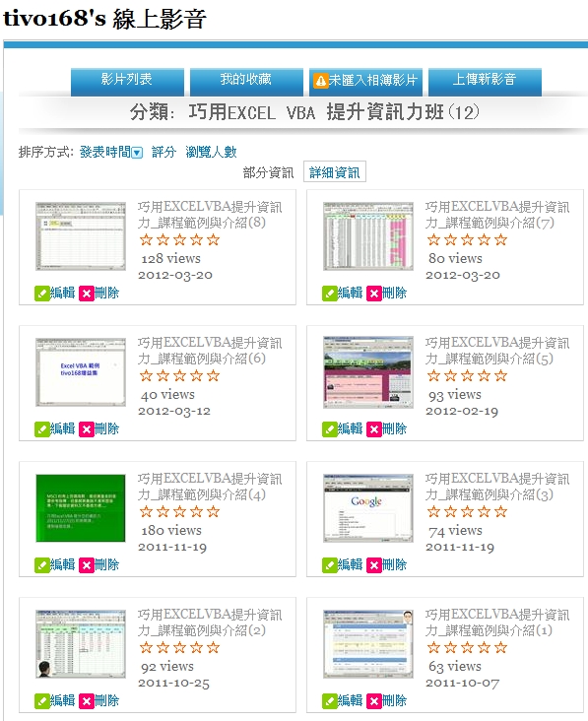This screenshot has height=721, width=588.
Task: Open video title 課程範例與介紹(6)
Action: point(210,351)
